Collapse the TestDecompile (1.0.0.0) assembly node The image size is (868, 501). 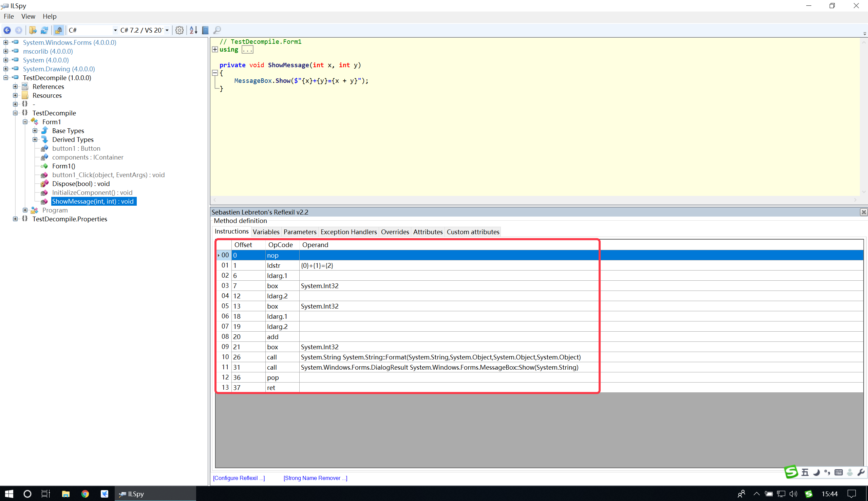point(5,78)
